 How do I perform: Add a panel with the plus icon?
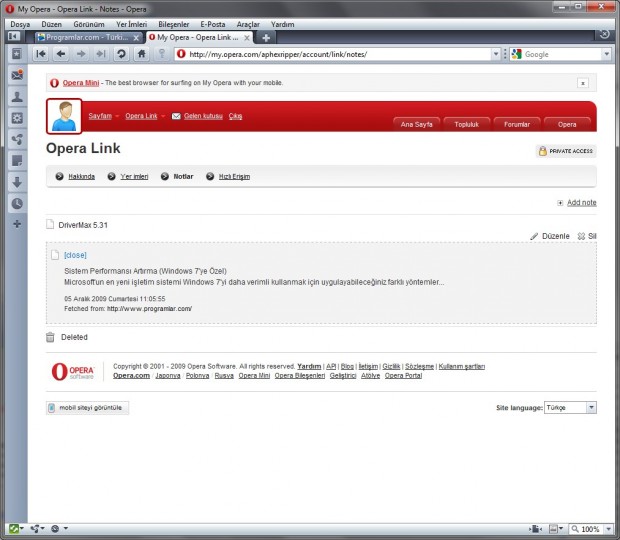tap(17, 224)
